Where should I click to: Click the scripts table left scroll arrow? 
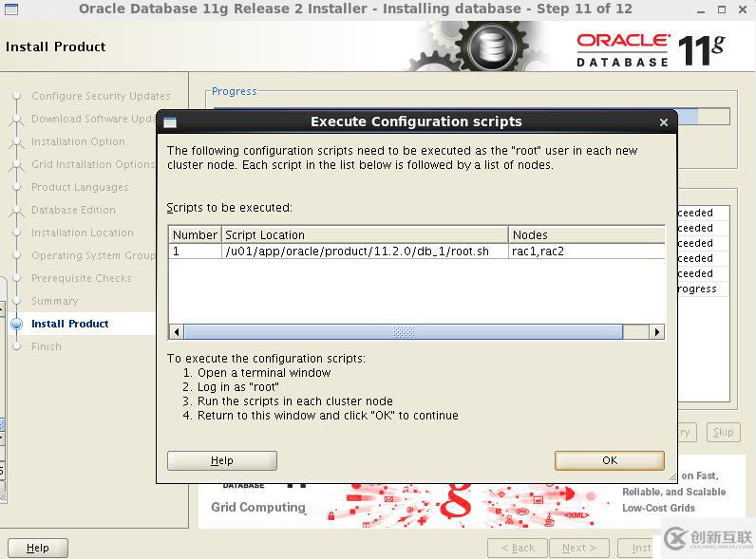[177, 332]
